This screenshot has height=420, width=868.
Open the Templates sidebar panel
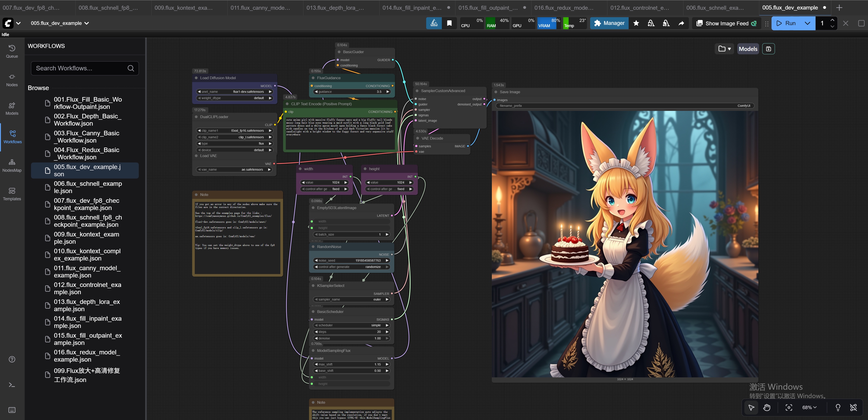pos(12,194)
